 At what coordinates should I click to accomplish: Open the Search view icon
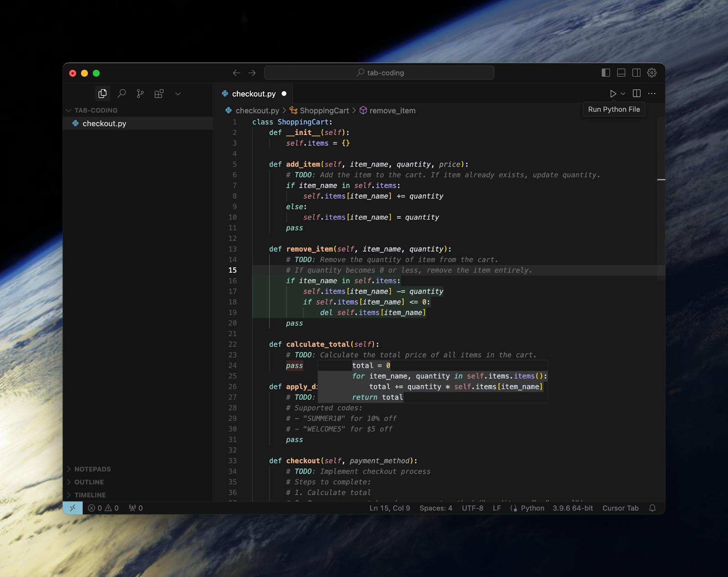coord(121,94)
